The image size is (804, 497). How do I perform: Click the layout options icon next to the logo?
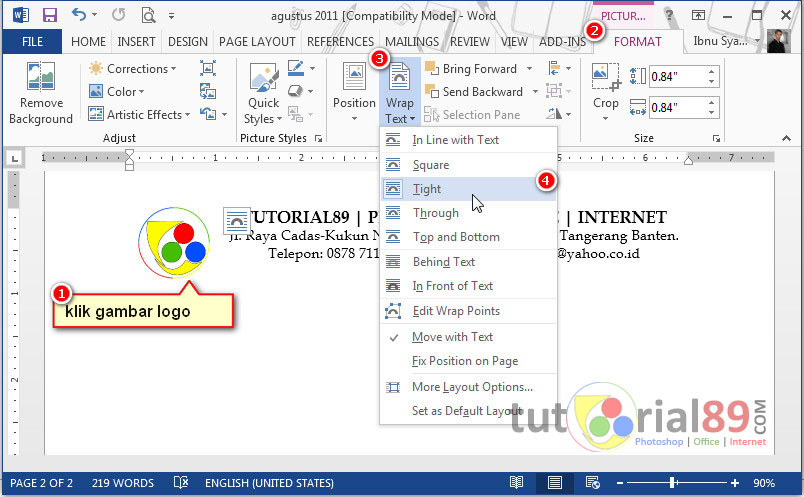(236, 221)
